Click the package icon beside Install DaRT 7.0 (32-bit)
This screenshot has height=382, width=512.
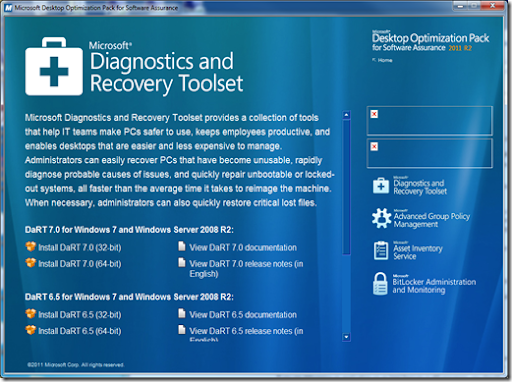(x=30, y=247)
